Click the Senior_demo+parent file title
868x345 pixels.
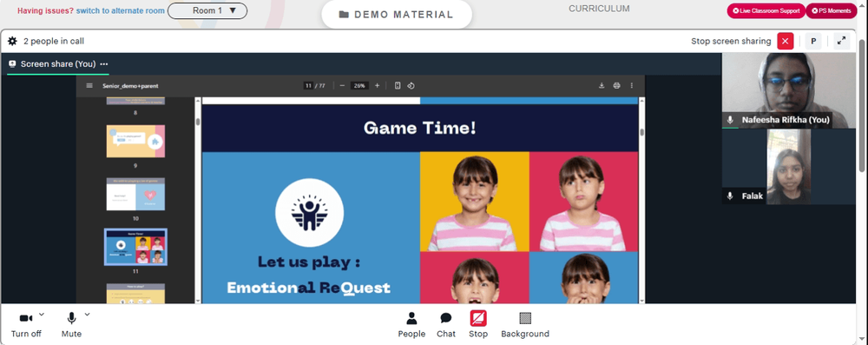pyautogui.click(x=130, y=86)
